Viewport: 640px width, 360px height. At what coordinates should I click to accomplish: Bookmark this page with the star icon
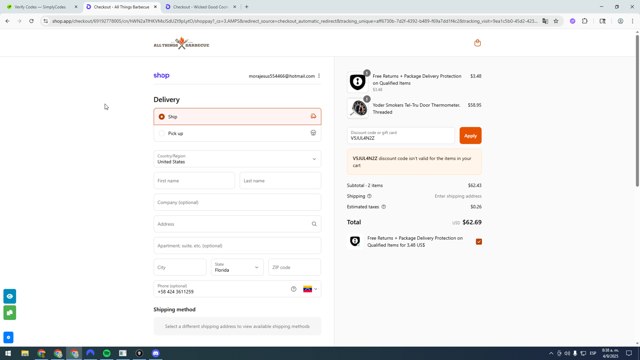coord(556,21)
